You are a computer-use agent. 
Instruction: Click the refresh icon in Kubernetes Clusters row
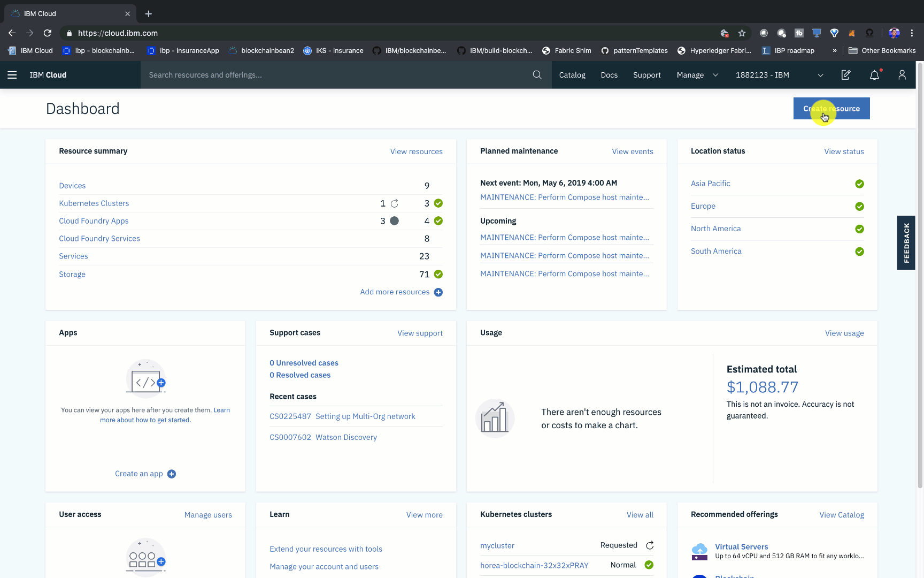(x=395, y=203)
